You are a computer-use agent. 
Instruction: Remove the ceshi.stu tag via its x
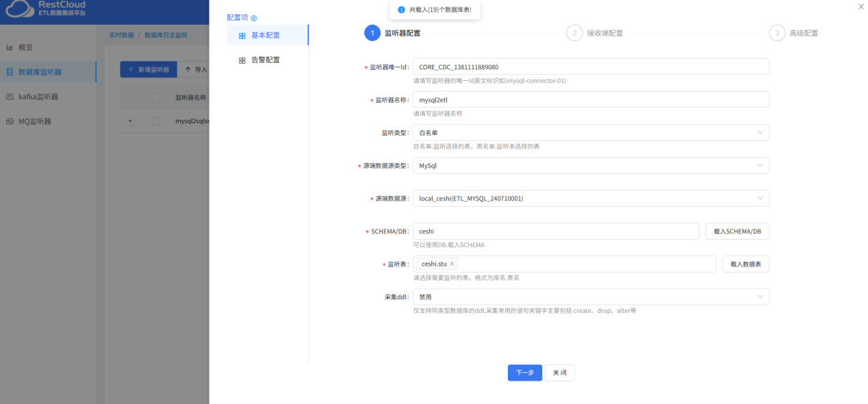pyautogui.click(x=450, y=263)
